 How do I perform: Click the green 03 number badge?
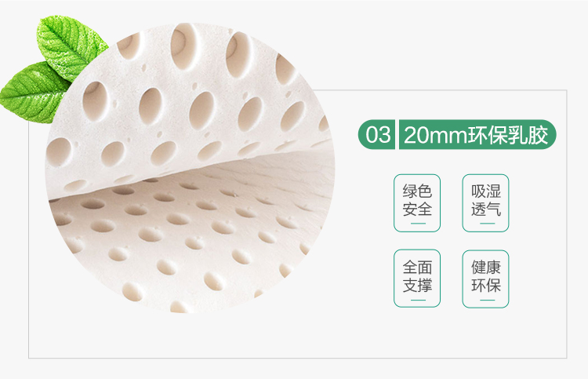(376, 134)
